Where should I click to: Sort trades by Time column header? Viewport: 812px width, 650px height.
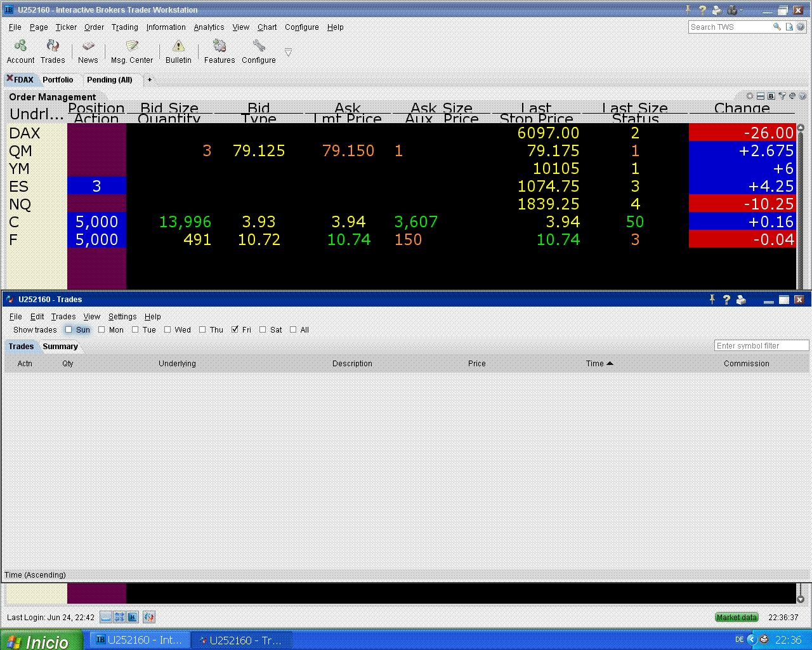pos(599,364)
